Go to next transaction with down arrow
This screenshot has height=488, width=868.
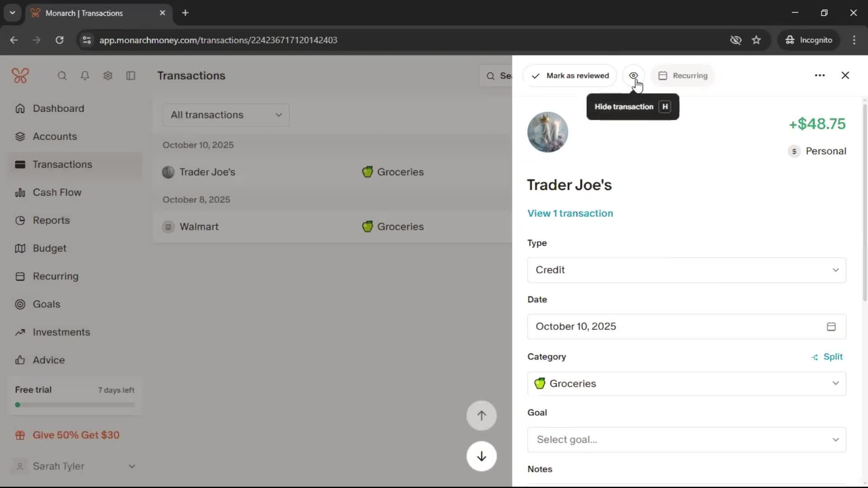pos(481,456)
